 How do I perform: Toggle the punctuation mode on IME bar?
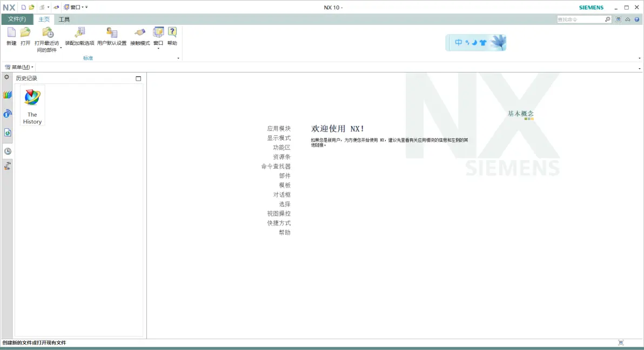[467, 42]
